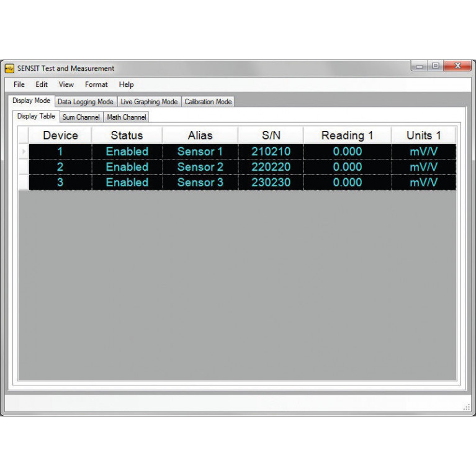Select the Device cell showing 1
The height and width of the screenshot is (476, 476).
[x=60, y=151]
